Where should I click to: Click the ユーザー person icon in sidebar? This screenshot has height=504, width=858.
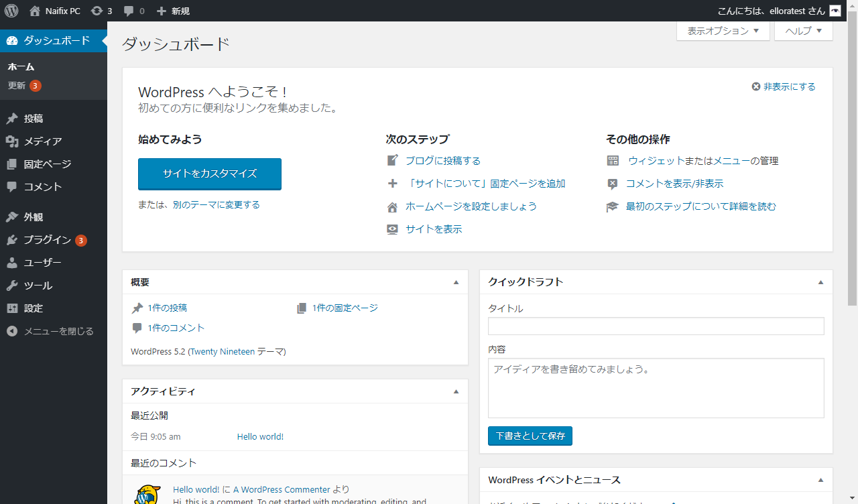(12, 263)
